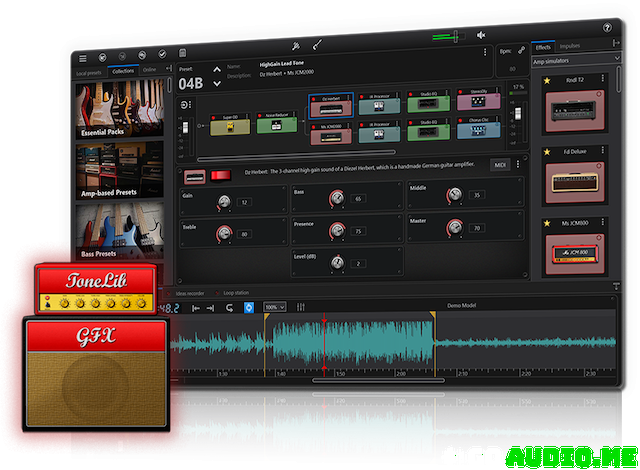This screenshot has height=470, width=640.
Task: Click the first round icon after hamburger menu
Action: (x=102, y=58)
